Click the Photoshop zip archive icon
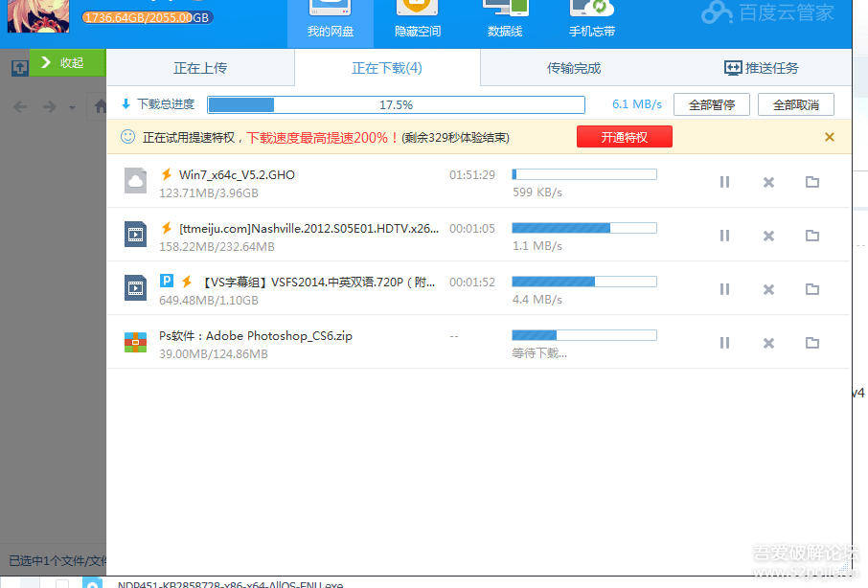868x588 pixels. tap(136, 342)
